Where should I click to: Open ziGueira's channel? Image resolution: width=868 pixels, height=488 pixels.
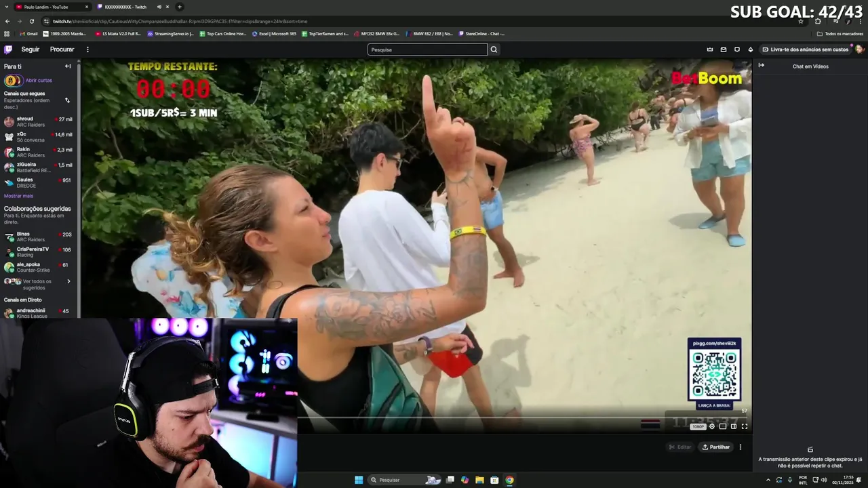[38, 167]
